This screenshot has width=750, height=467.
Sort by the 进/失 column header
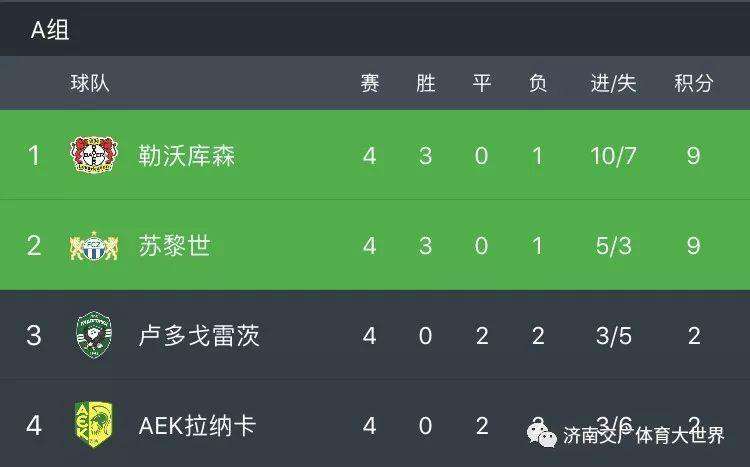[613, 84]
